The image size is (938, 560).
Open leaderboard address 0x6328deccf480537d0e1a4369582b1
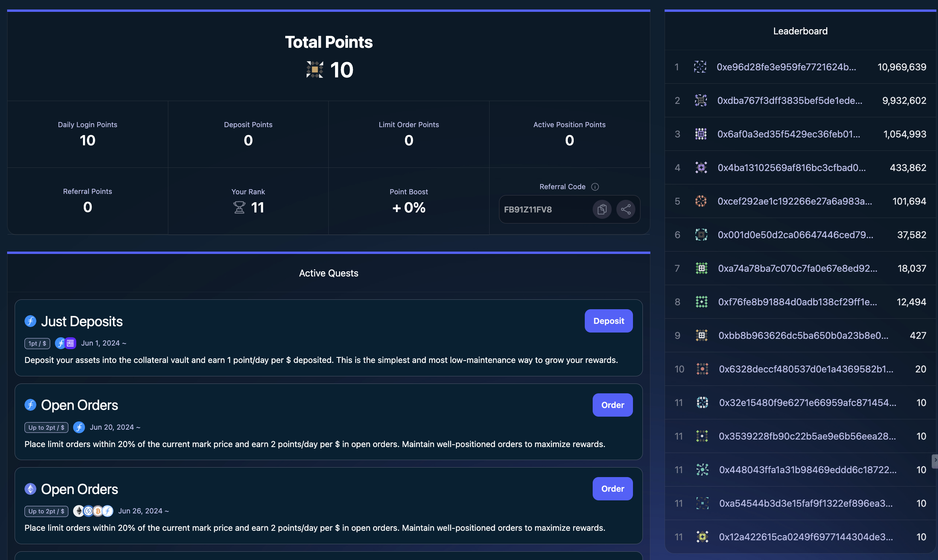pyautogui.click(x=806, y=369)
